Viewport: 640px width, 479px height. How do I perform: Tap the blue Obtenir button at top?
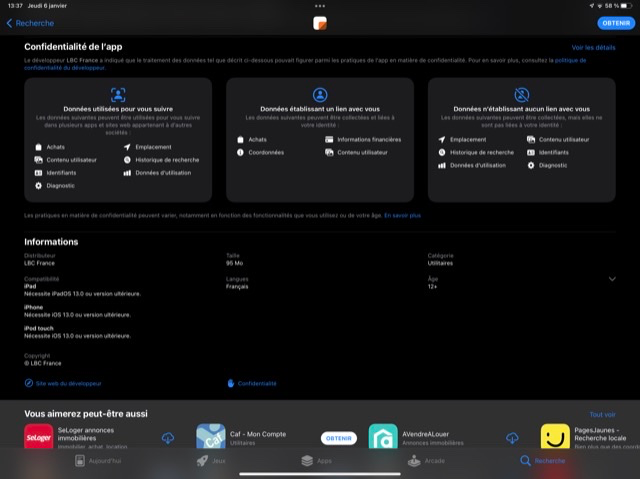(615, 23)
